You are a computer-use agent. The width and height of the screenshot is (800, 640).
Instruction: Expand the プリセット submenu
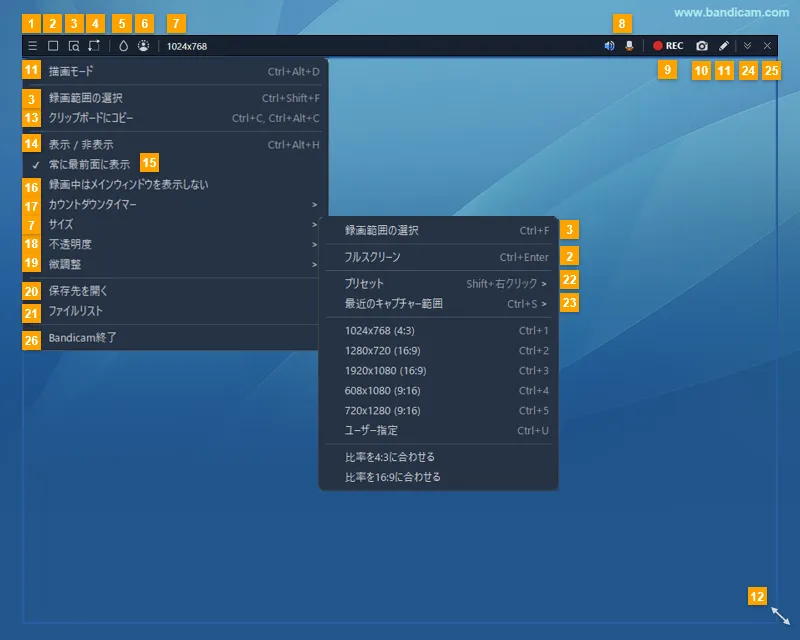[x=438, y=283]
